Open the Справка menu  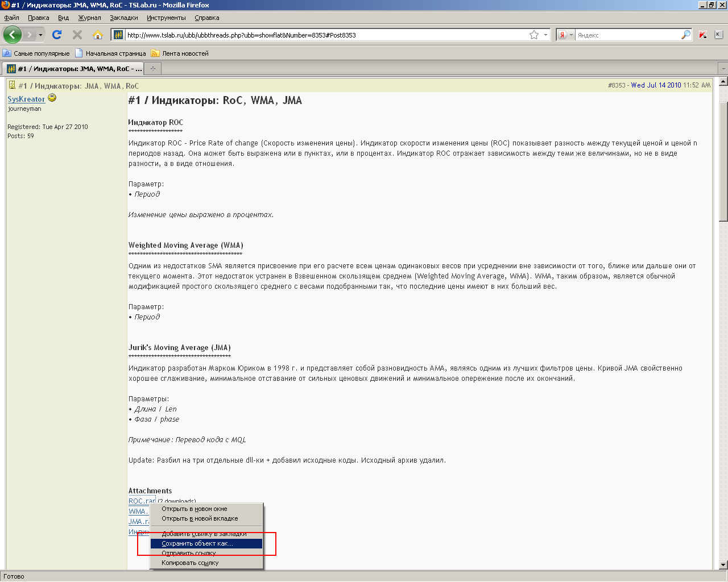(207, 18)
